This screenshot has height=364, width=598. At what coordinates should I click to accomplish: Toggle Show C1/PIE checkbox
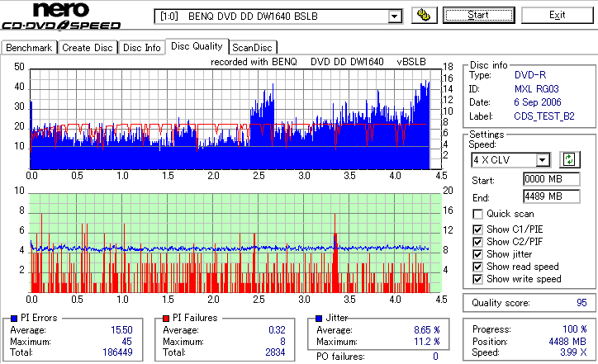pyautogui.click(x=477, y=229)
